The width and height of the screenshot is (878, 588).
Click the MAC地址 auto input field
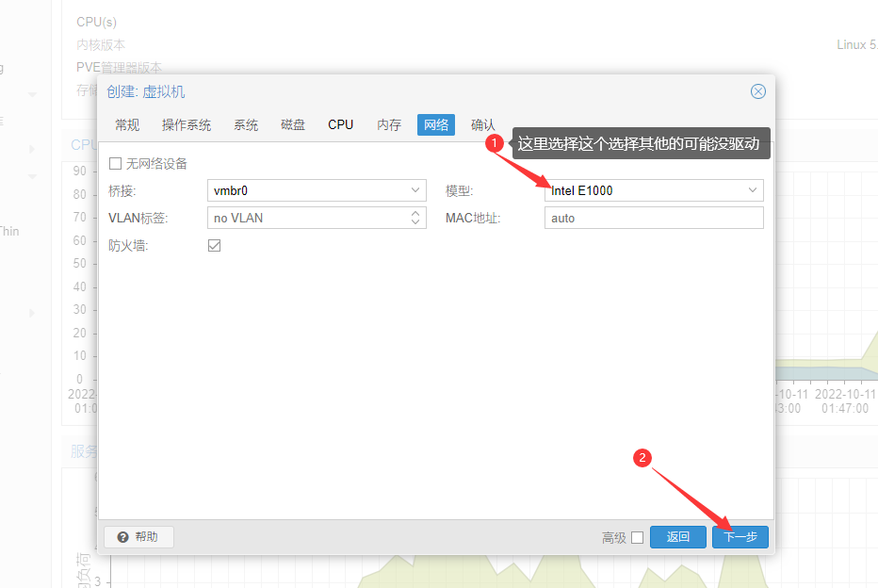pyautogui.click(x=654, y=218)
